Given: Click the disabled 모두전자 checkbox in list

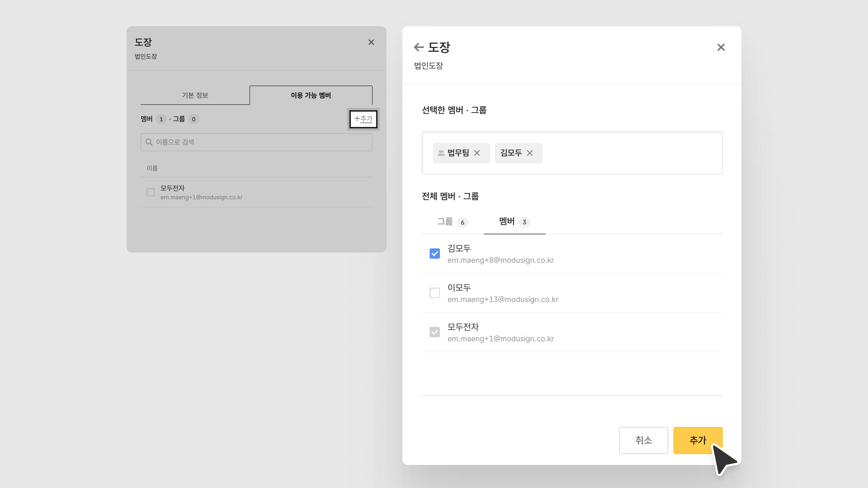Looking at the screenshot, I should click(x=435, y=332).
